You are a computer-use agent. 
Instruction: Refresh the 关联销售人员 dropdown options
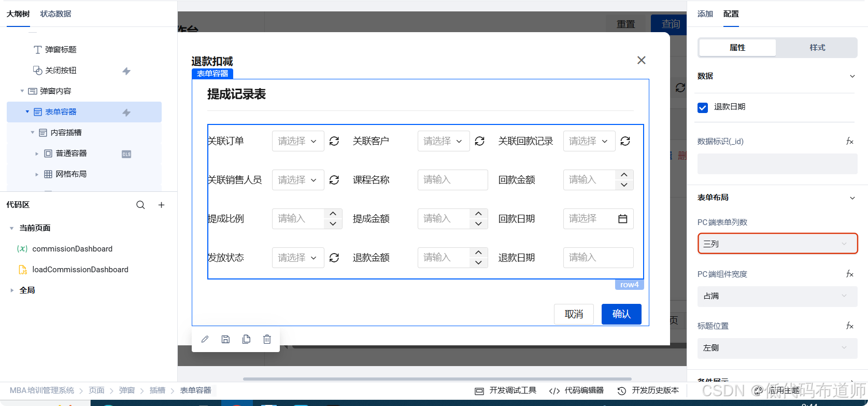pos(334,180)
